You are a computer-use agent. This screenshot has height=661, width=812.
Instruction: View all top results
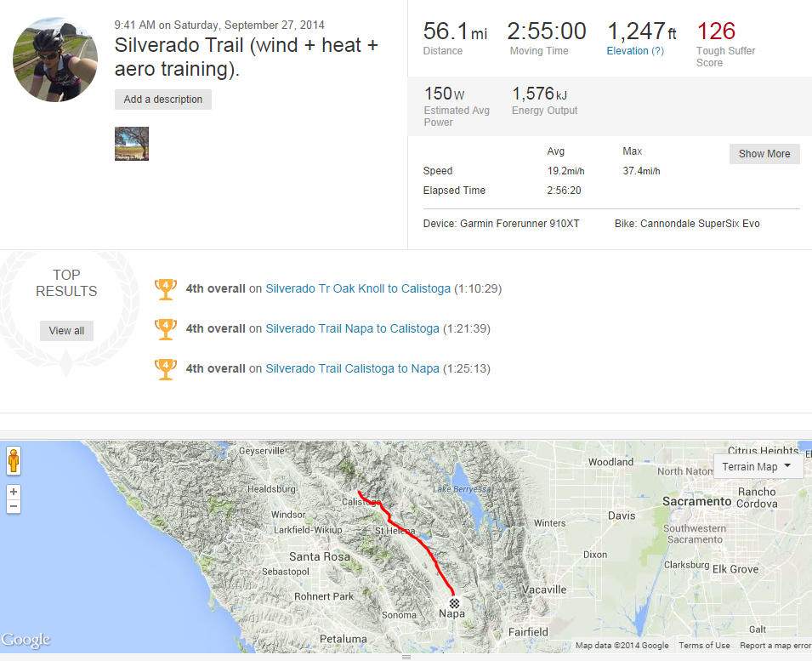point(66,331)
